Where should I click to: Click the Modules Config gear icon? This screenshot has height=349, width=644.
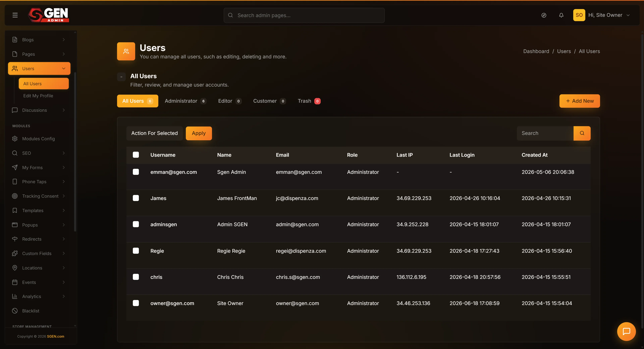pos(15,139)
